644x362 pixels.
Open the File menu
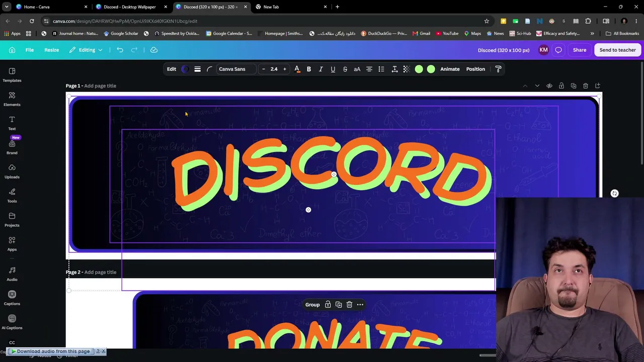(30, 50)
